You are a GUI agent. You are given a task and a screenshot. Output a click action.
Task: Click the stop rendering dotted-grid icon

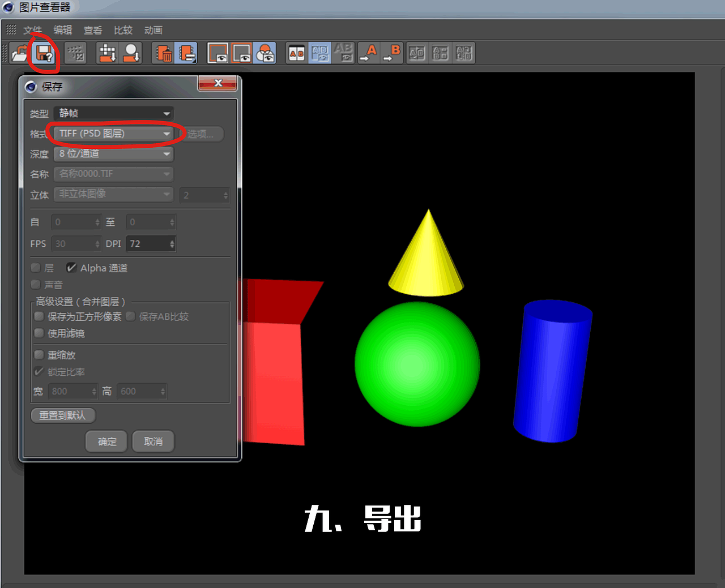pyautogui.click(x=75, y=53)
